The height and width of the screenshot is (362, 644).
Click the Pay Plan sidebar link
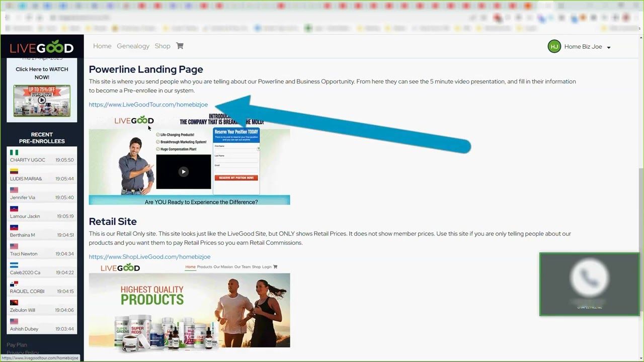[17, 345]
